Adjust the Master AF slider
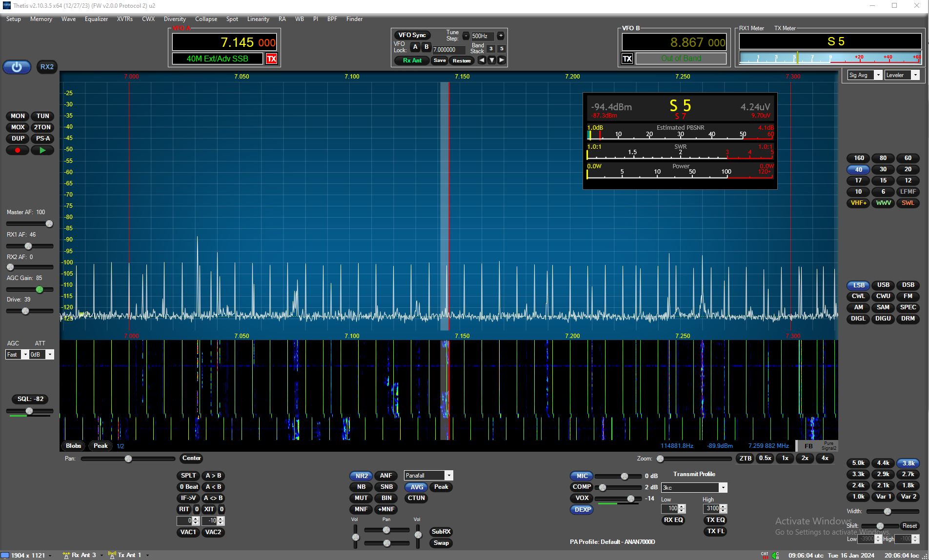Image resolution: width=929 pixels, height=560 pixels. coord(30,223)
